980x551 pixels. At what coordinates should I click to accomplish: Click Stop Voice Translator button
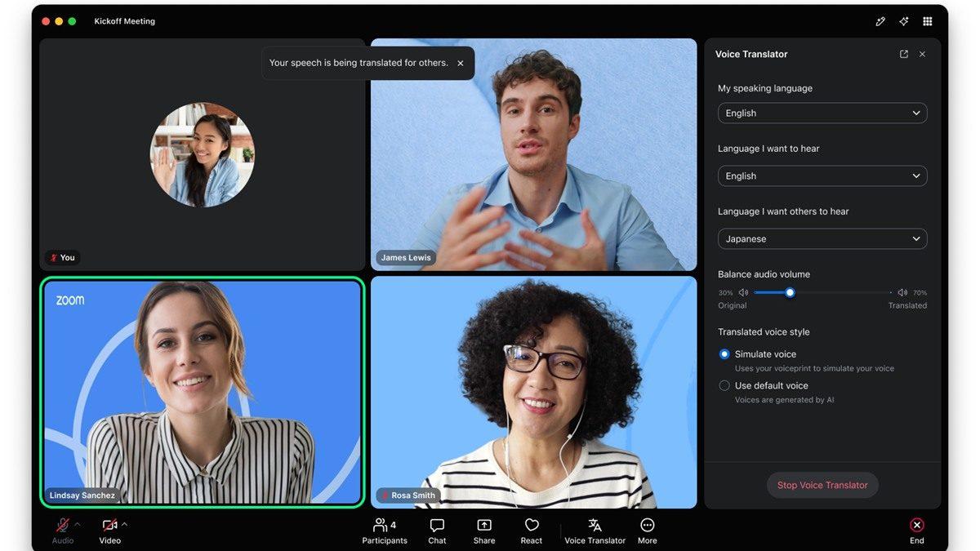pyautogui.click(x=822, y=485)
